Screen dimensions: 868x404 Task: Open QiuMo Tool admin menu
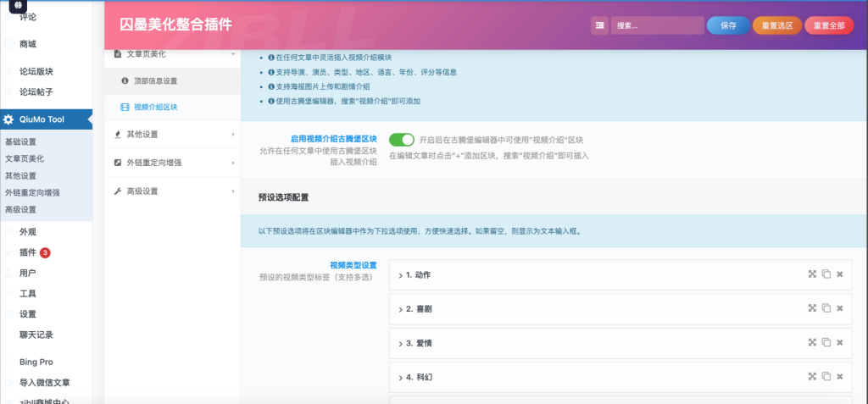point(47,119)
